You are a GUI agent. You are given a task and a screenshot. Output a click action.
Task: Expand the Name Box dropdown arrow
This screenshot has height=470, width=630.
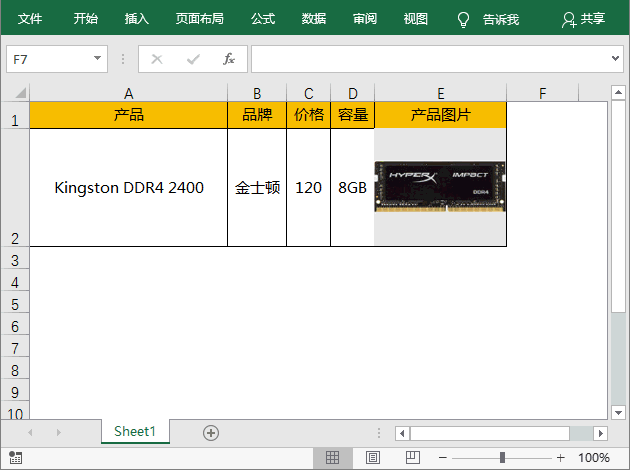[97, 59]
